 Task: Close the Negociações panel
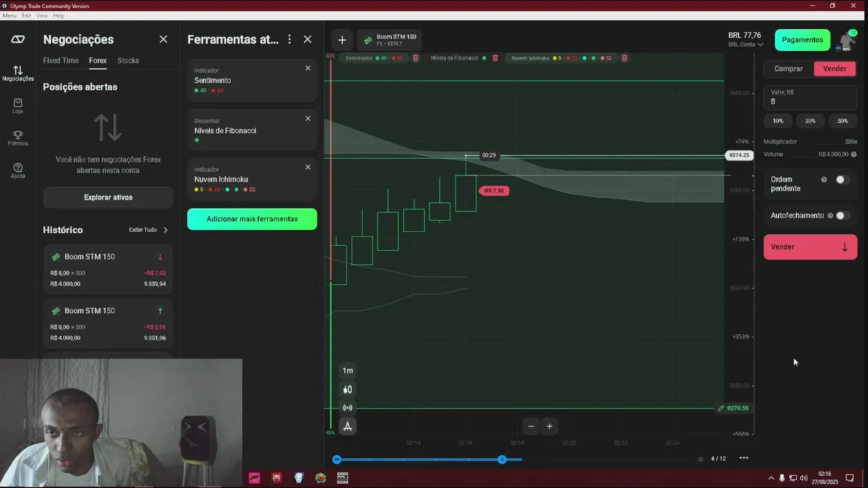tap(163, 39)
